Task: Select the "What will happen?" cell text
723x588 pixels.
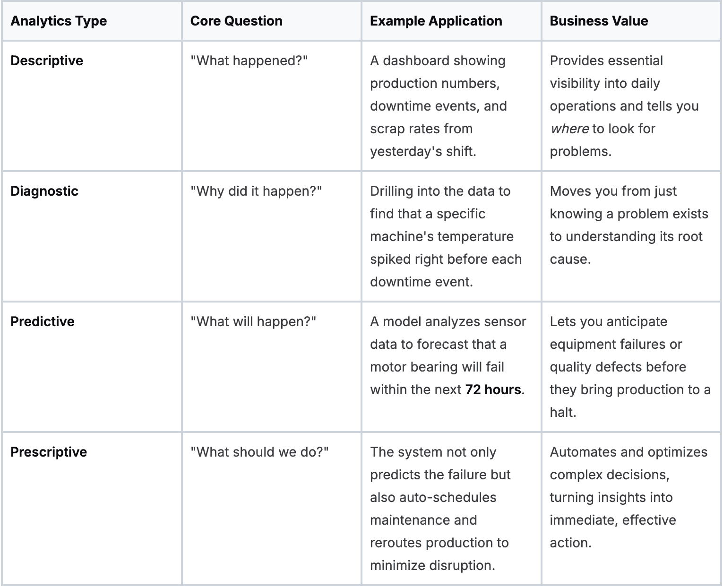Action: tap(253, 321)
